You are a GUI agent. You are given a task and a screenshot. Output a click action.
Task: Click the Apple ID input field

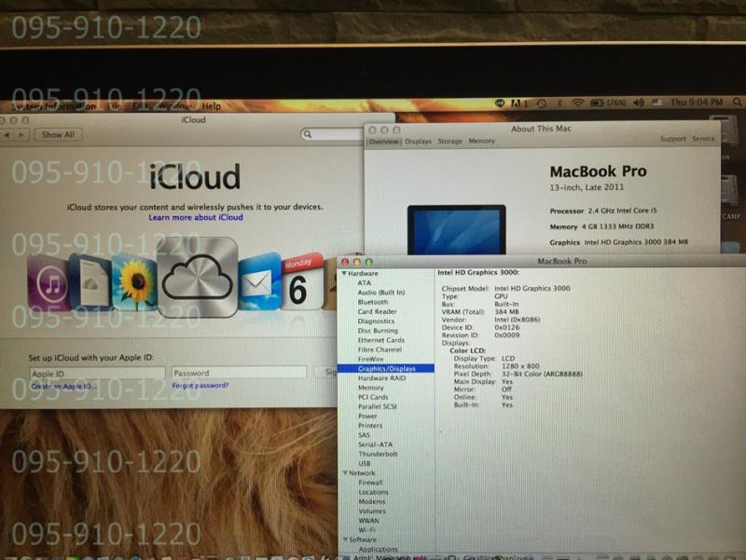tap(98, 374)
